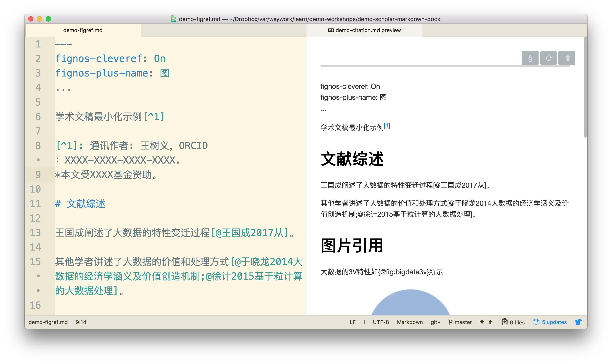Click demo-figref.md filename in status bar

click(x=48, y=322)
